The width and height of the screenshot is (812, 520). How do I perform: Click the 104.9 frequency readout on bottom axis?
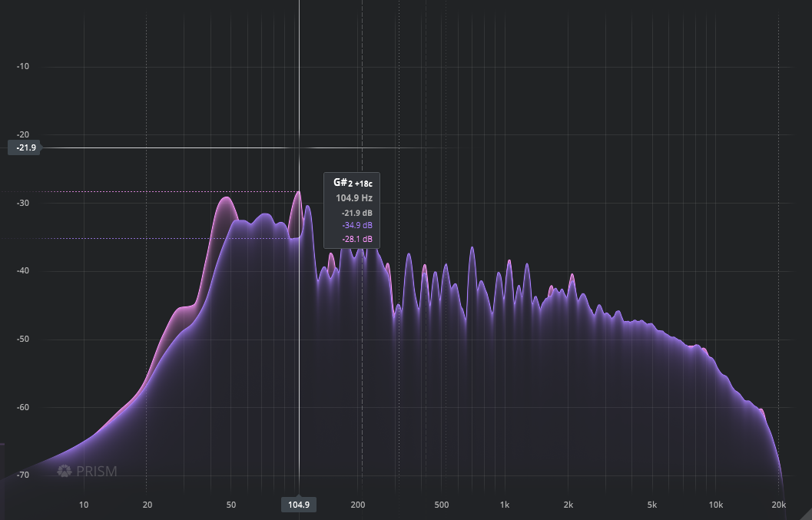coord(299,505)
